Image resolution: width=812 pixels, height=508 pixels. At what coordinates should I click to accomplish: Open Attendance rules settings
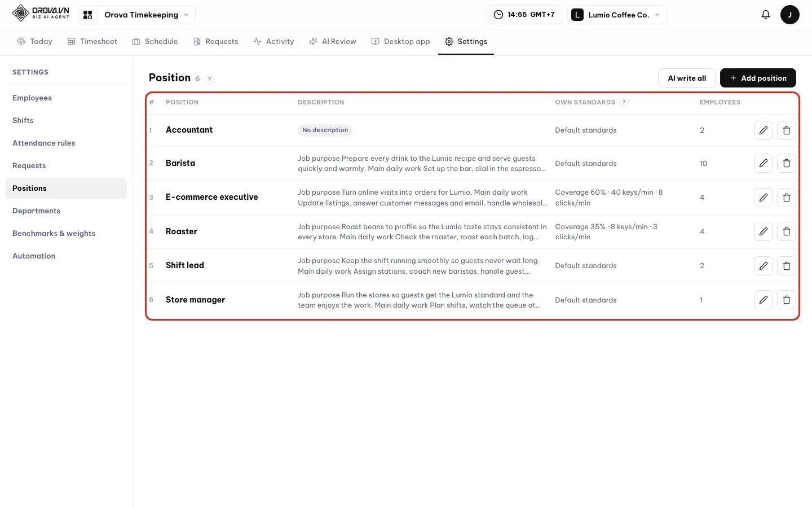tap(66, 143)
